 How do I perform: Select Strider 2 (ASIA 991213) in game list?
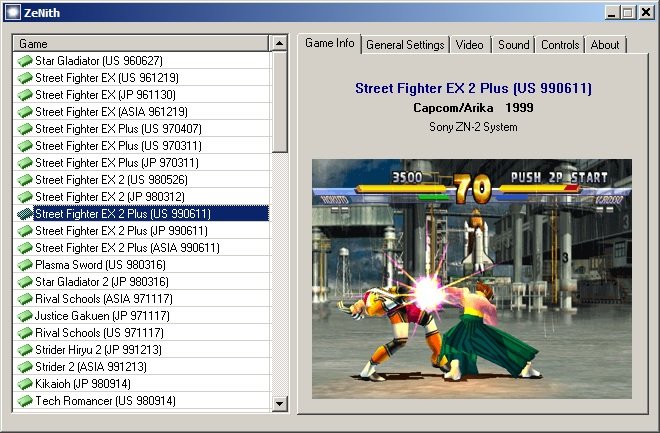90,367
